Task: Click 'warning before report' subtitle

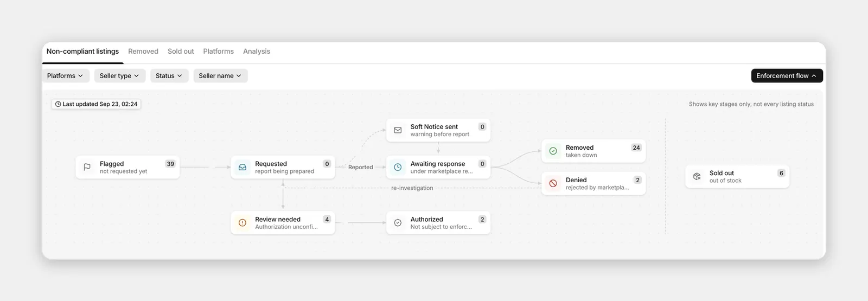Action: 439,135
